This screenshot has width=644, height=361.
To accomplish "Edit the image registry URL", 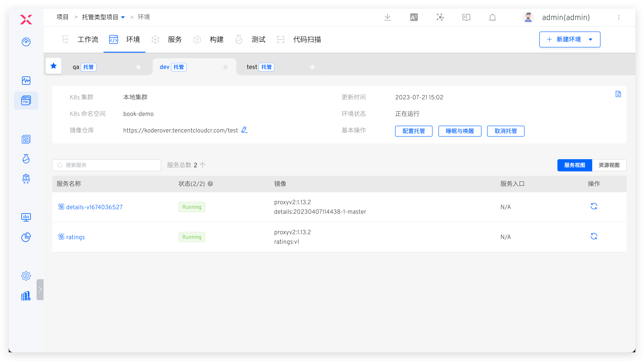I will (244, 130).
